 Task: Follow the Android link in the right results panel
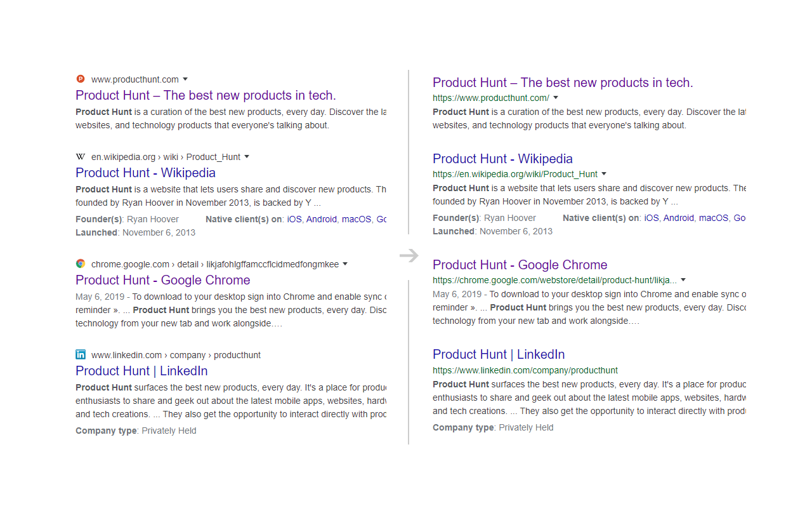coord(679,218)
